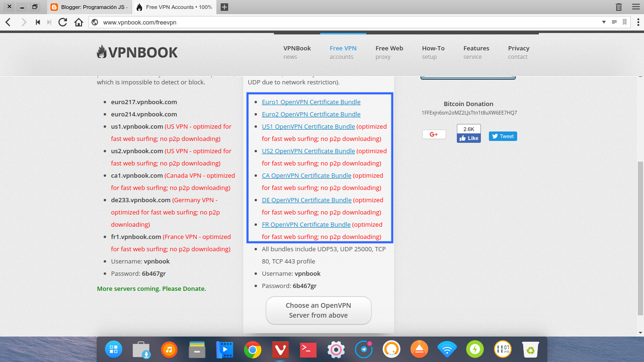This screenshot has width=644, height=362.
Task: Download the Euro2 OpenVPN Certificate Bundle
Action: tap(311, 114)
